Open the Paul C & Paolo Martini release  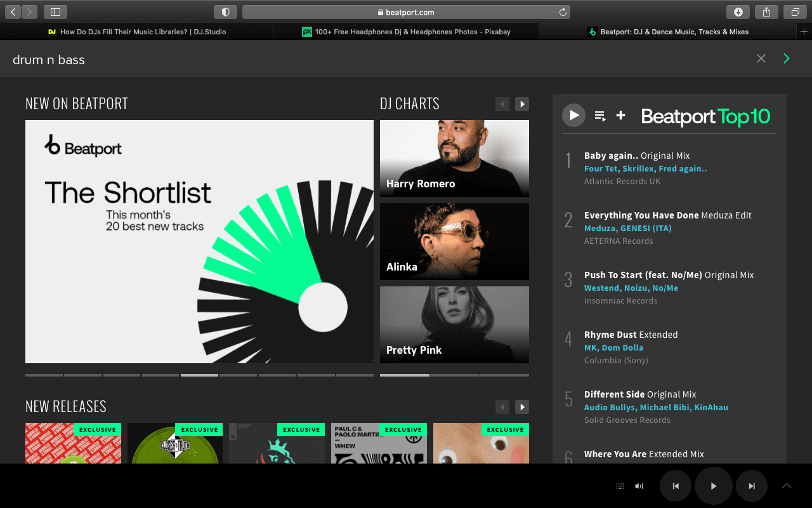(x=379, y=443)
